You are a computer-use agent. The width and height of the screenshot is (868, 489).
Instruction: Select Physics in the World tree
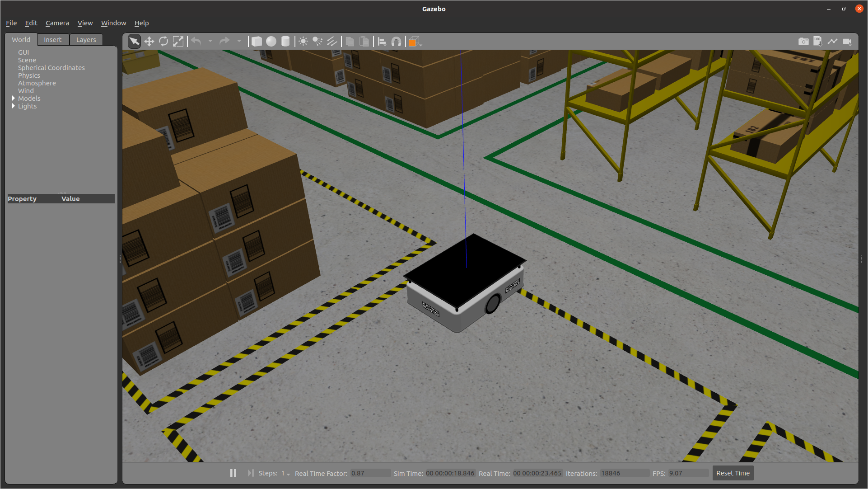29,75
